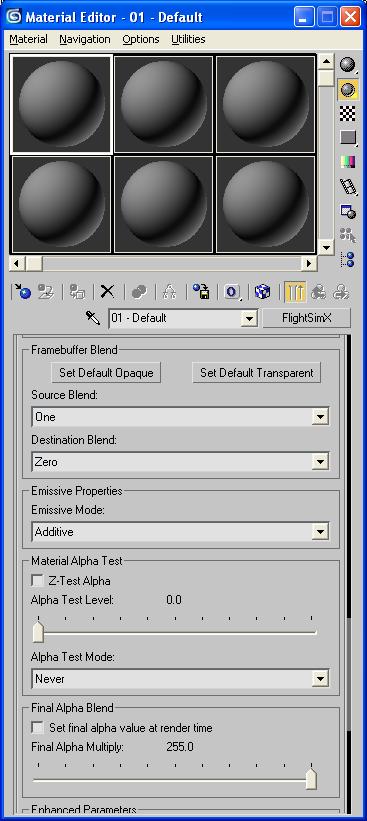
Task: Open the Navigation menu
Action: pos(85,39)
